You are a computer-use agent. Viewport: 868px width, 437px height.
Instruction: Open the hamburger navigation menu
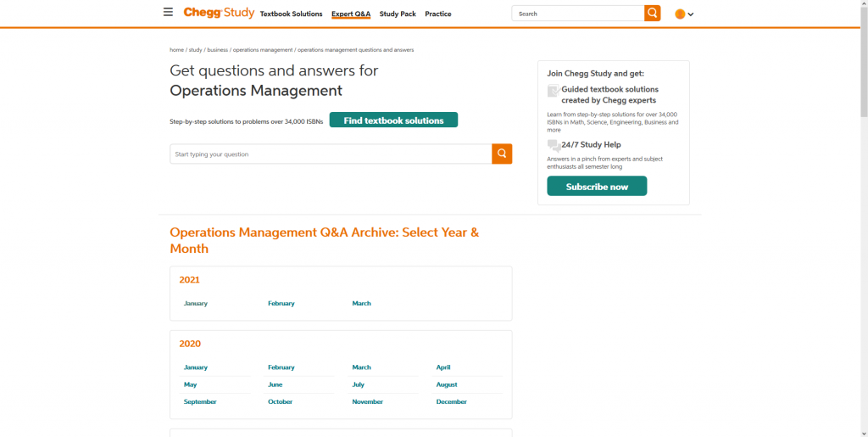(168, 13)
